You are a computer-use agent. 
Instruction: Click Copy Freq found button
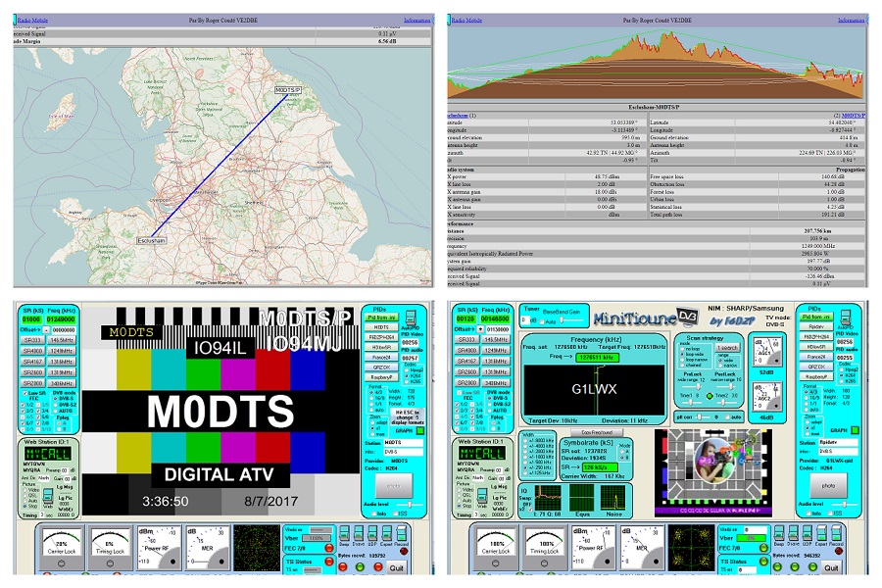pyautogui.click(x=597, y=432)
